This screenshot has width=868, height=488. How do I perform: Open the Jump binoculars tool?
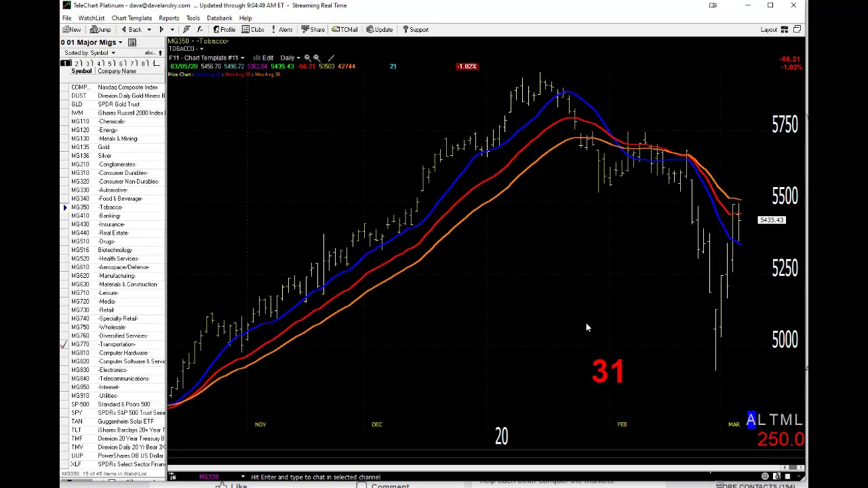click(100, 30)
